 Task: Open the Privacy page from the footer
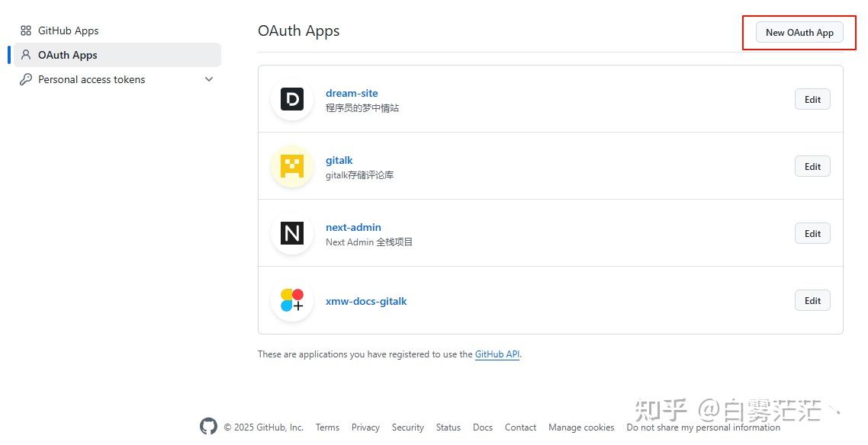[365, 427]
